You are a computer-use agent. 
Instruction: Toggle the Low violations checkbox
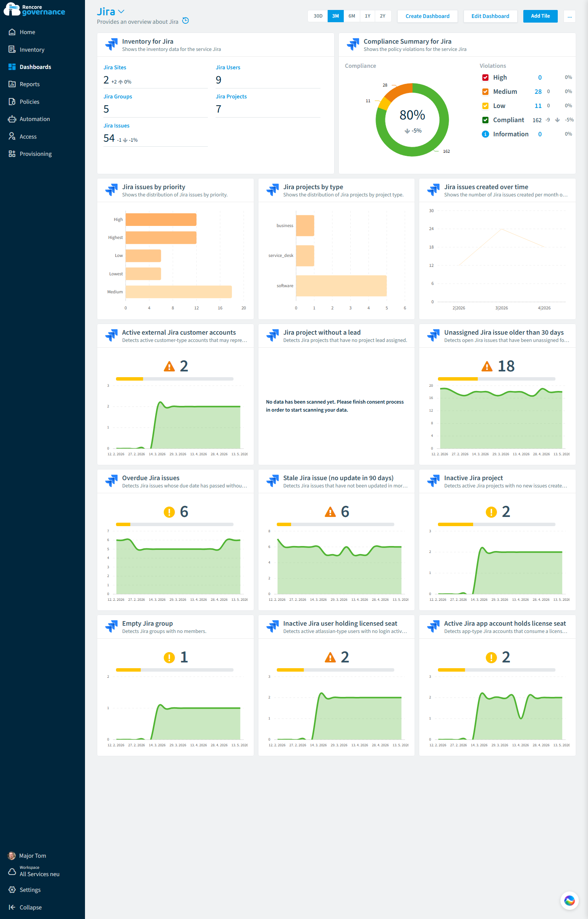[485, 106]
